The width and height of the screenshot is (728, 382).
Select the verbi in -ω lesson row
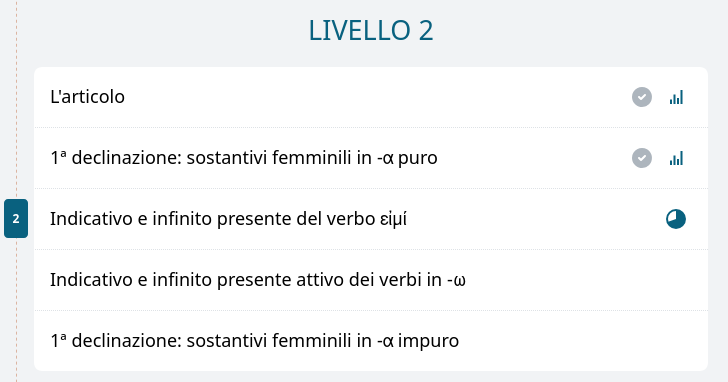[371, 280]
